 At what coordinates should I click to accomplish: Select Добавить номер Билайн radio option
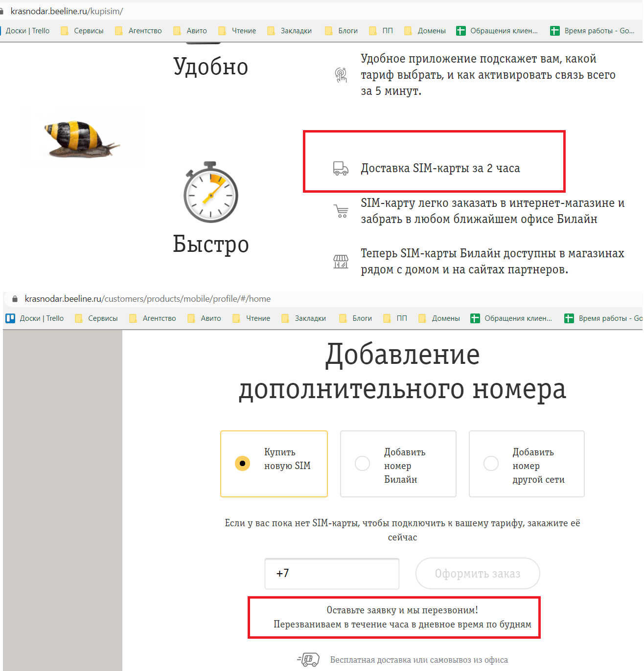[x=398, y=464]
